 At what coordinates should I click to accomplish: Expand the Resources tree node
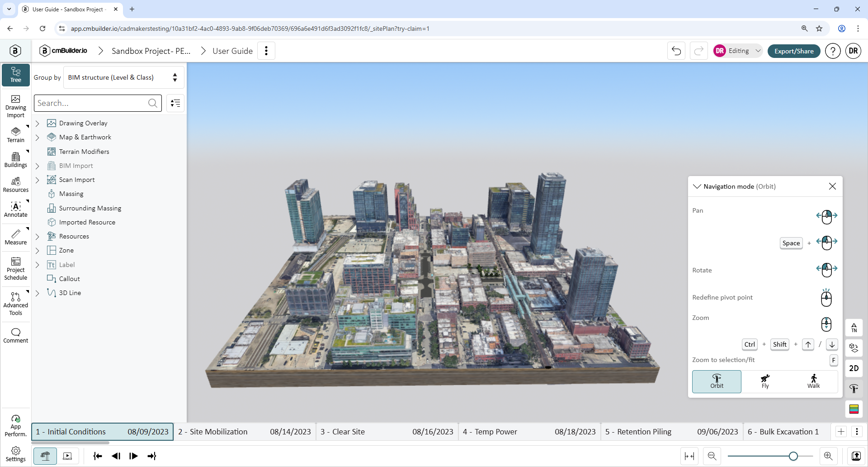(x=38, y=236)
